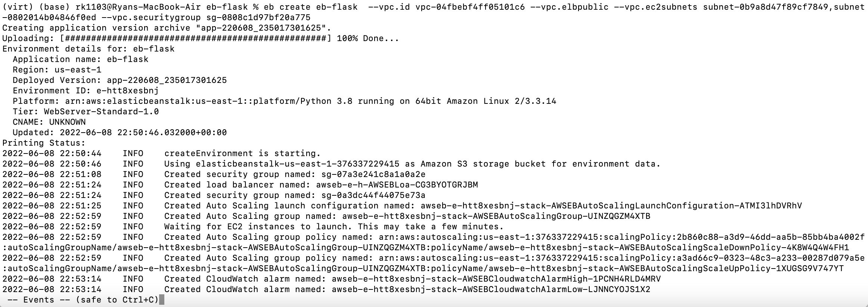
Task: Click the terminal cursor block after Ctrl+C)
Action: pos(162,300)
